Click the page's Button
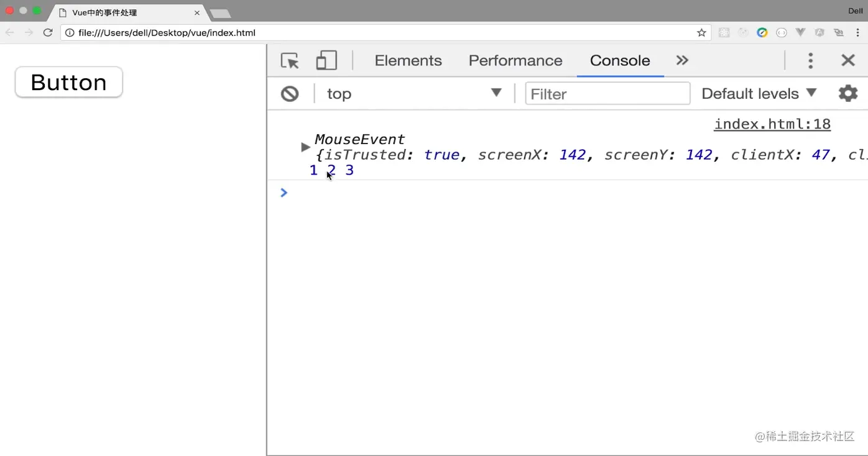868x456 pixels. tap(69, 82)
